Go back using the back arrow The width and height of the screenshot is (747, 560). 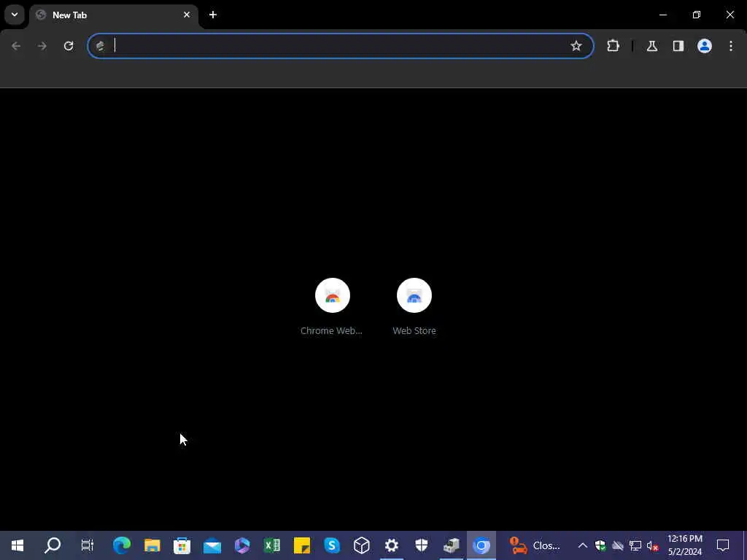pyautogui.click(x=16, y=46)
